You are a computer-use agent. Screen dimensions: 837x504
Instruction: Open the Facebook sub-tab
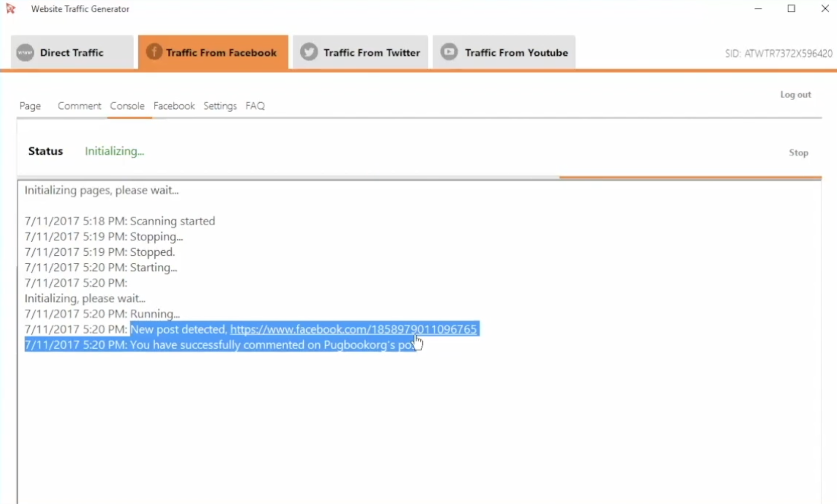click(x=174, y=106)
